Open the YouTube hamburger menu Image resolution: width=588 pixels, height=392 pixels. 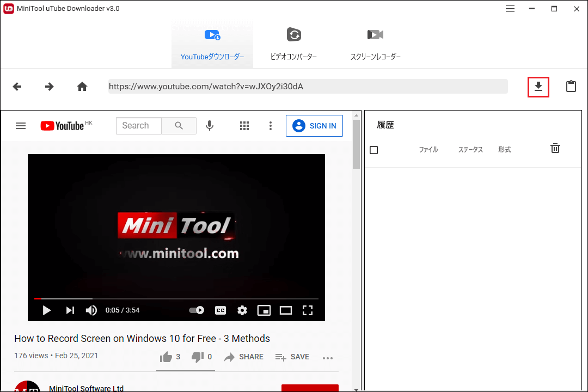pyautogui.click(x=21, y=126)
